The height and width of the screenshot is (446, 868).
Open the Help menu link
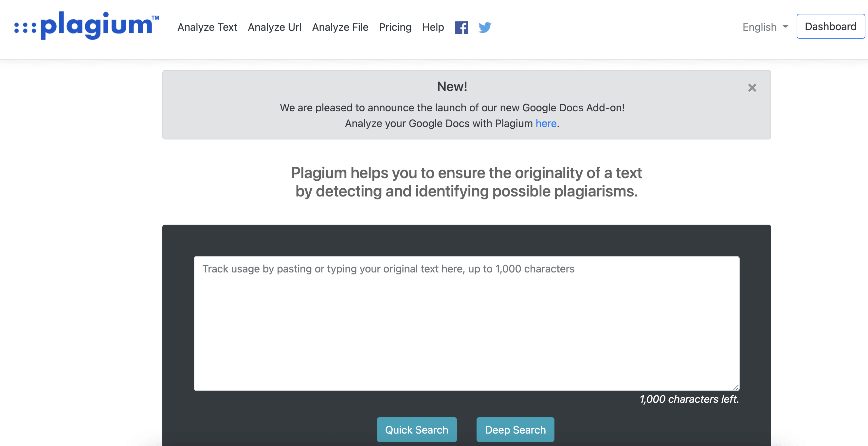(433, 27)
